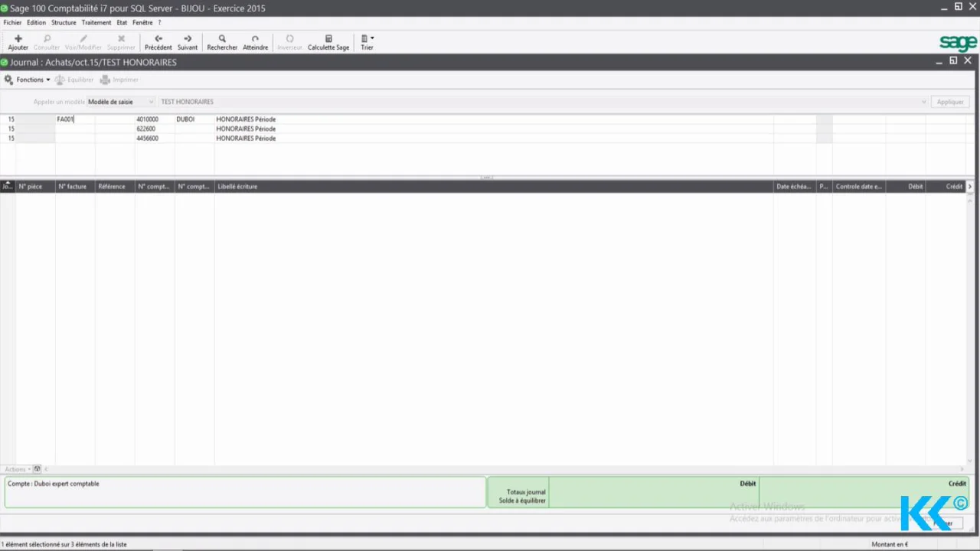Sort by N° pièce column header
Viewport: 980px width, 551px height.
(35, 187)
